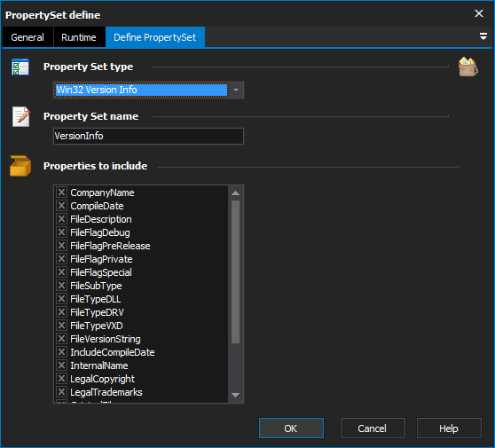Toggle the FileFlagPreRelease checkbox
The width and height of the screenshot is (495, 448).
[x=61, y=246]
